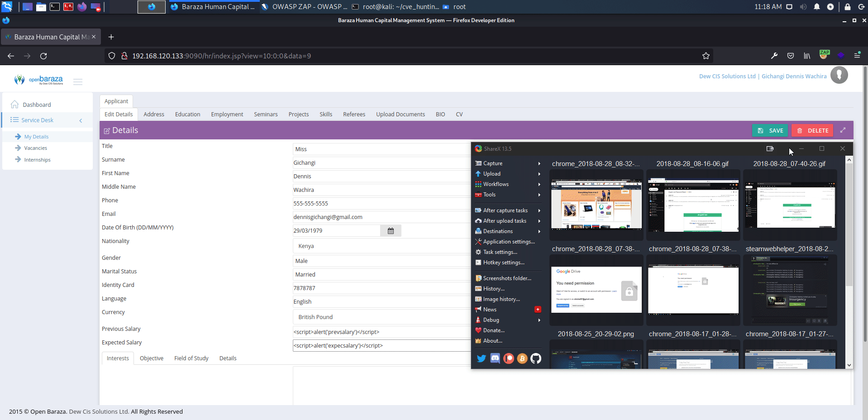Open ShareX Screenshots folder
The width and height of the screenshot is (868, 420).
pyautogui.click(x=508, y=278)
